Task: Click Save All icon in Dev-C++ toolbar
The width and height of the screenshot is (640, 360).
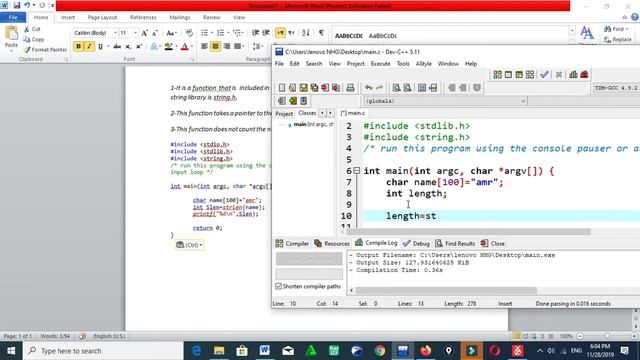Action: click(x=314, y=88)
